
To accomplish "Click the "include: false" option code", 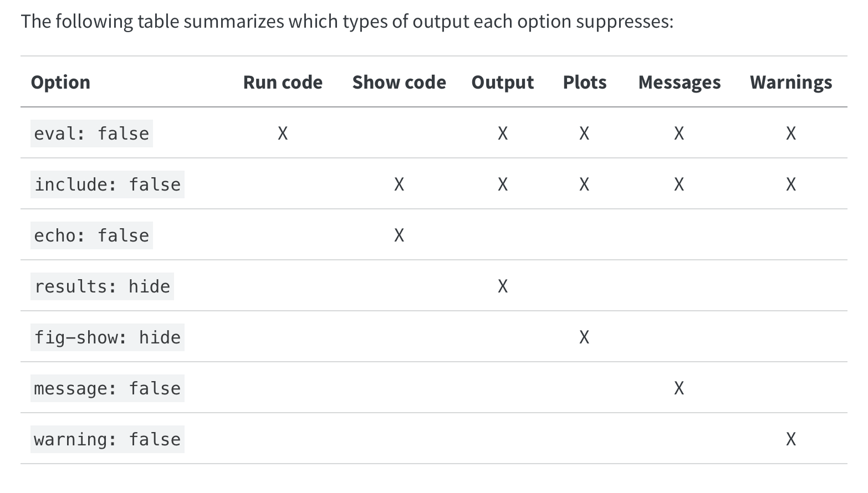I will 108,184.
